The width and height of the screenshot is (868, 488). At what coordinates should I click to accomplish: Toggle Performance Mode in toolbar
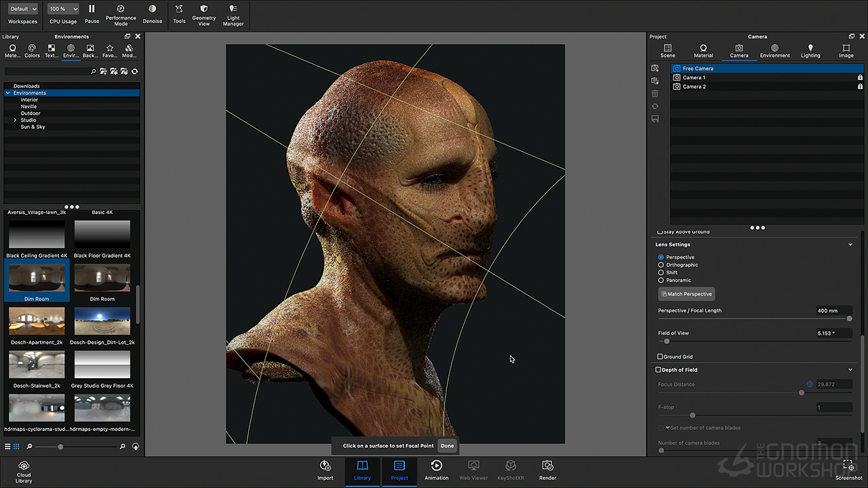[121, 9]
